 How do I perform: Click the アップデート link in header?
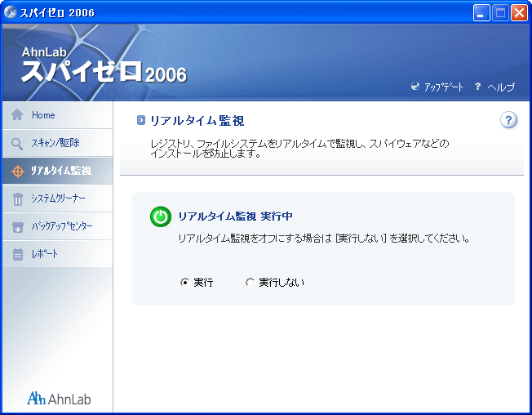[443, 87]
